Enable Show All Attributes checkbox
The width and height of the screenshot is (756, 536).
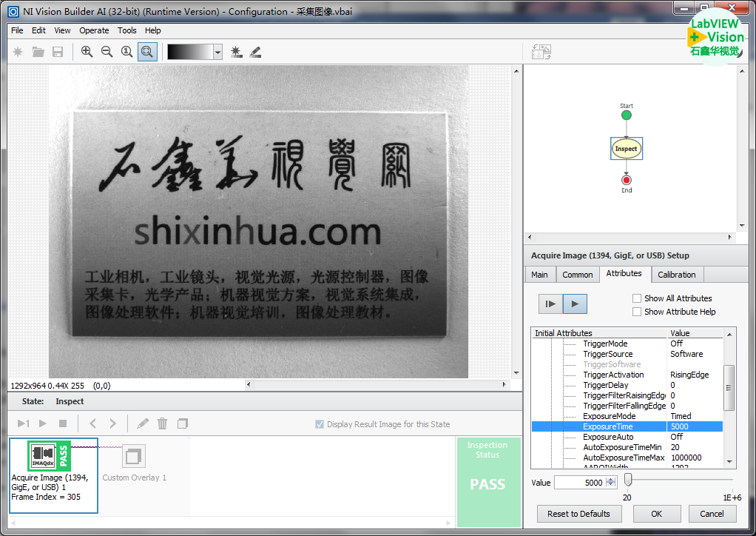[637, 298]
